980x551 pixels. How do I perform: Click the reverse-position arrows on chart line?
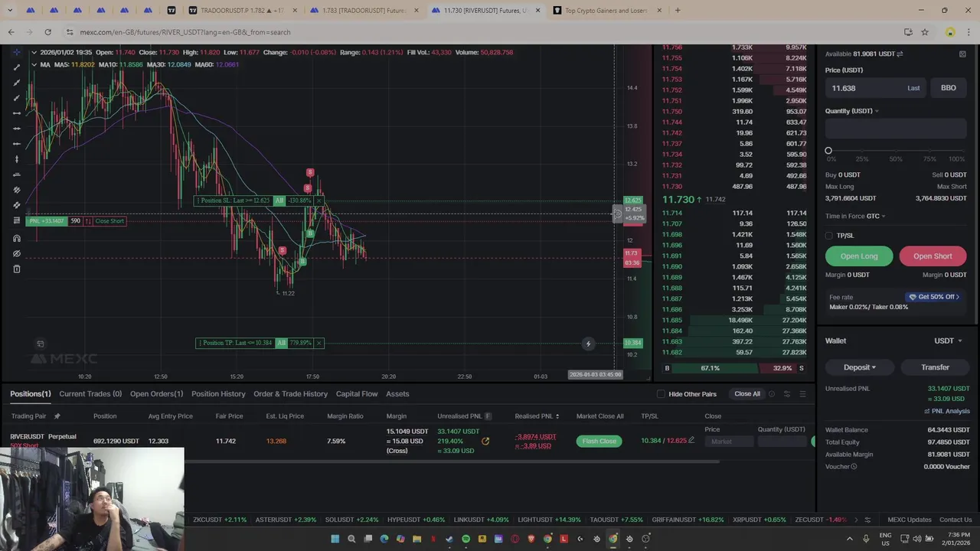88,221
